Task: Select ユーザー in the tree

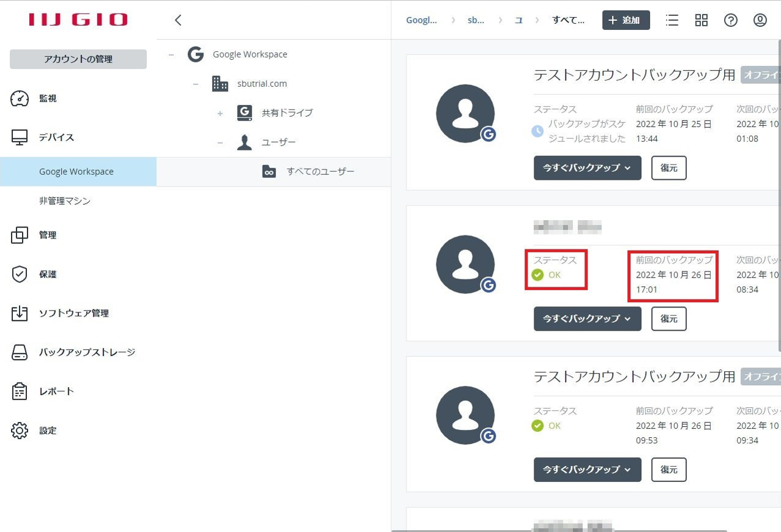Action: (x=278, y=142)
